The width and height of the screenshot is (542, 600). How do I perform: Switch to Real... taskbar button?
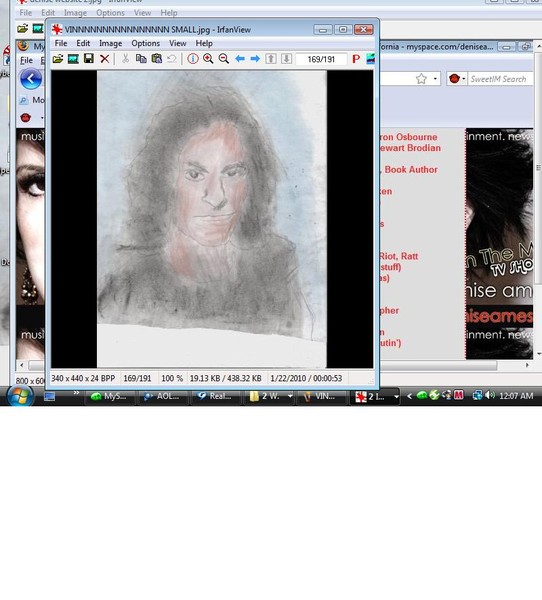click(x=215, y=396)
